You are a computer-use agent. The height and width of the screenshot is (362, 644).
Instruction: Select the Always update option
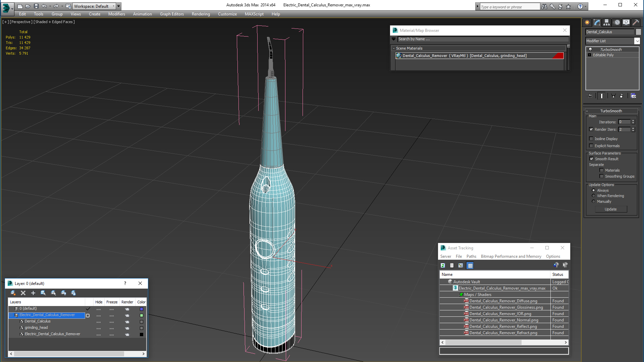point(593,190)
